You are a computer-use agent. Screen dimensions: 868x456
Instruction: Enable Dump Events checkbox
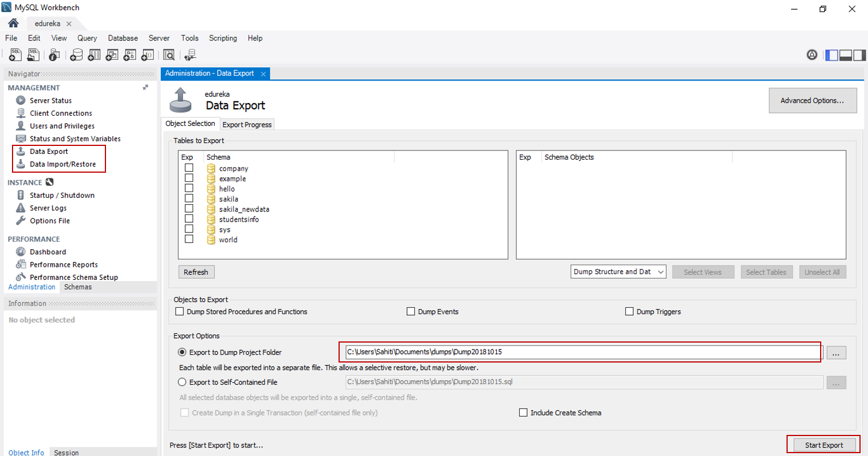coord(410,311)
